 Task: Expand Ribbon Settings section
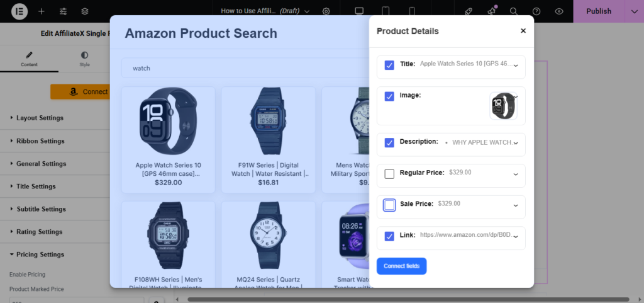pos(40,141)
